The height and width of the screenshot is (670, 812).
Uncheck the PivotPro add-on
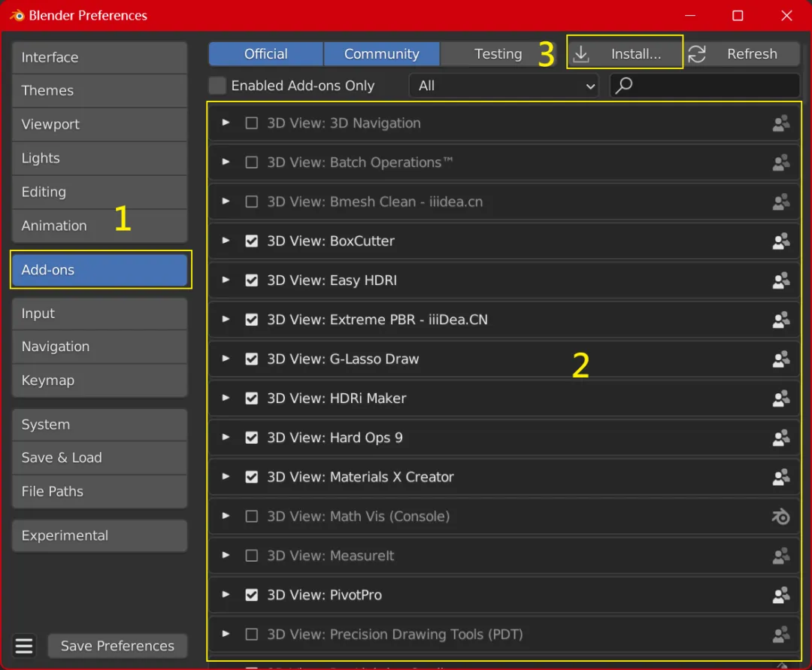point(252,596)
